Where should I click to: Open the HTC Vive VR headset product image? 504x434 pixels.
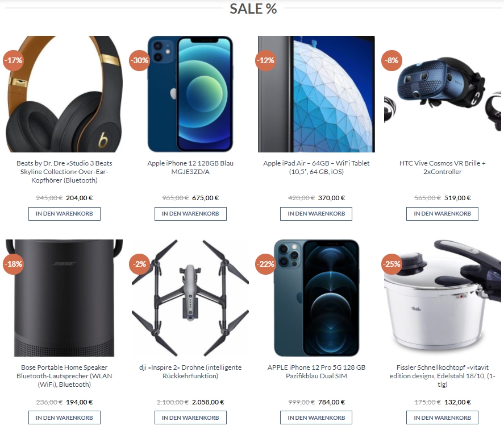click(442, 94)
